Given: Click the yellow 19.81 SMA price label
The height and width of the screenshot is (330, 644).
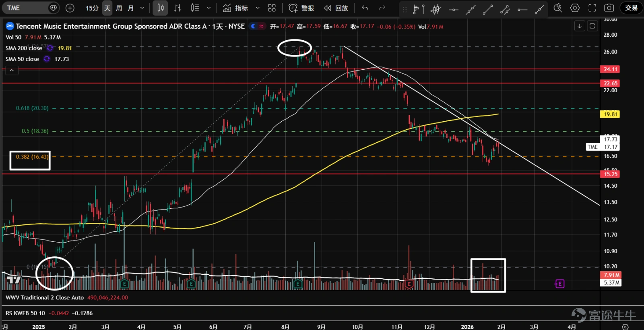Looking at the screenshot, I should click(610, 114).
